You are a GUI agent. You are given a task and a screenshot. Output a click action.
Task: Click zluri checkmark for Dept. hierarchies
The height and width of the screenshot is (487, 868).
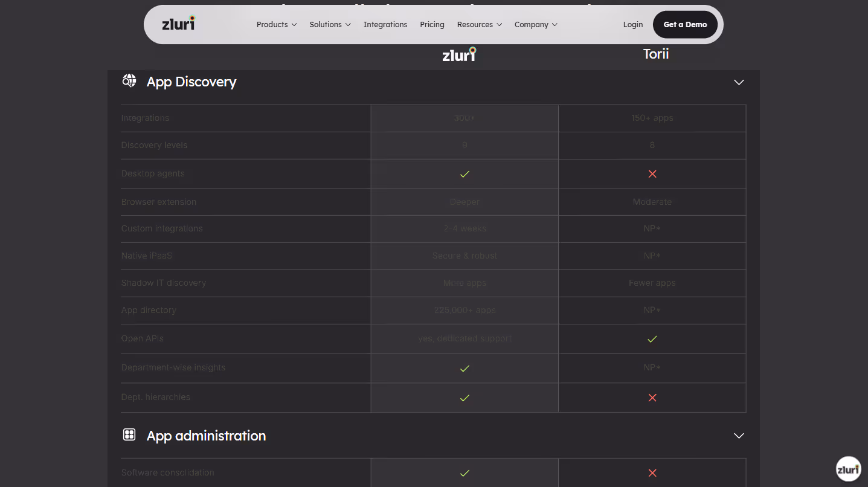[465, 398]
